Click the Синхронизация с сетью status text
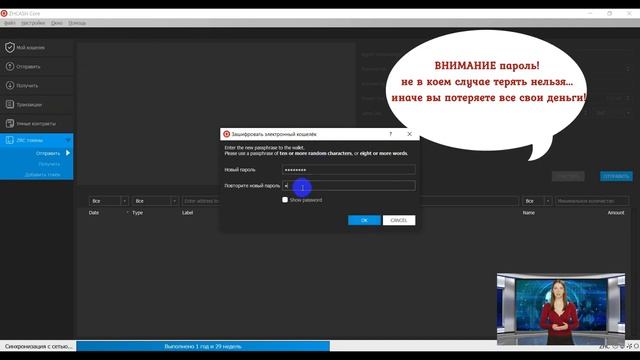 coord(38,346)
